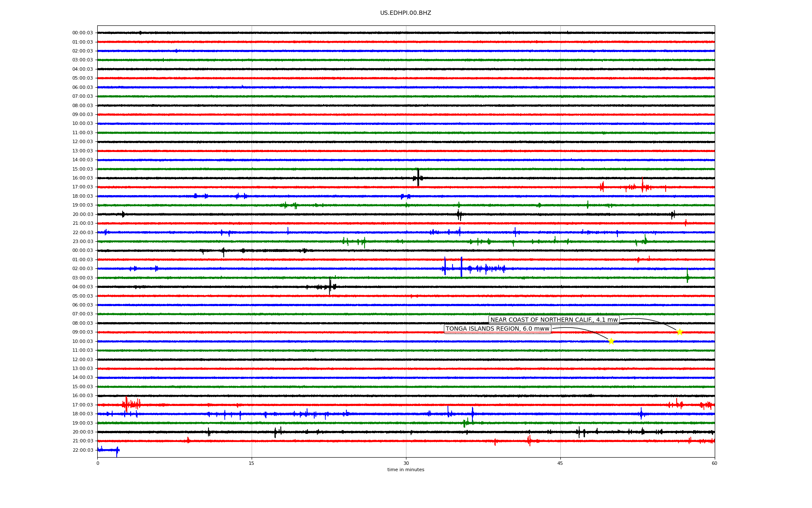Click the 23:00:03 trace time label
812x508 pixels.
tap(82, 242)
